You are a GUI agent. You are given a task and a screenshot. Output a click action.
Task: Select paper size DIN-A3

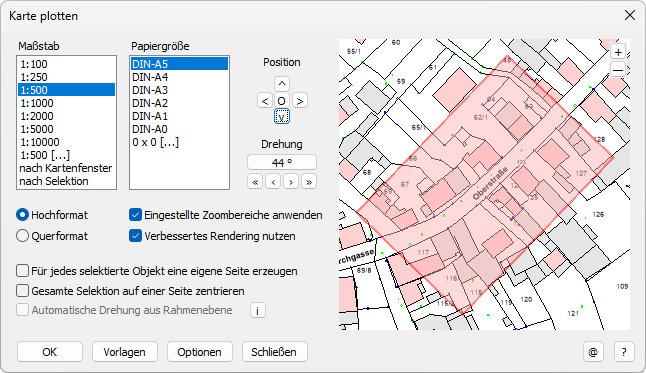[179, 90]
